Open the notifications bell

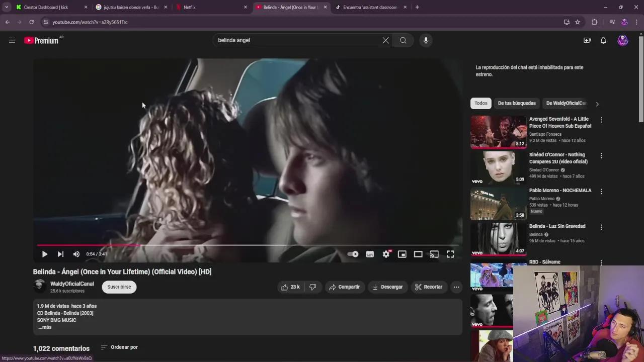603,40
